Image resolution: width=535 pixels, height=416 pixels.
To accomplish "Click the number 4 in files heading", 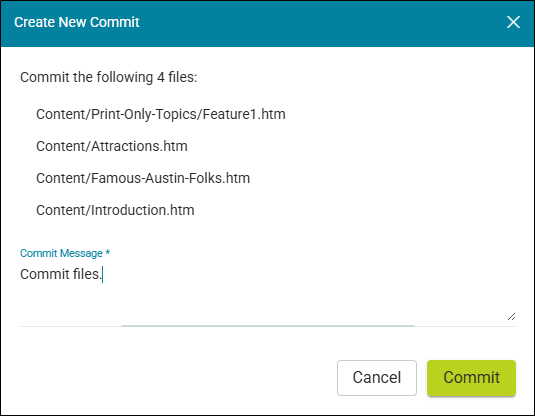I will point(160,77).
